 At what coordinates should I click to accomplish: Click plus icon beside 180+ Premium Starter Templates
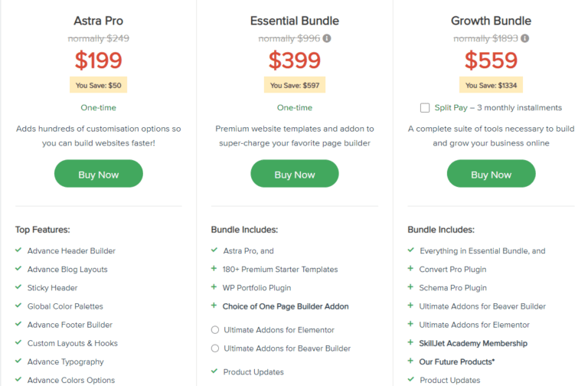point(214,270)
